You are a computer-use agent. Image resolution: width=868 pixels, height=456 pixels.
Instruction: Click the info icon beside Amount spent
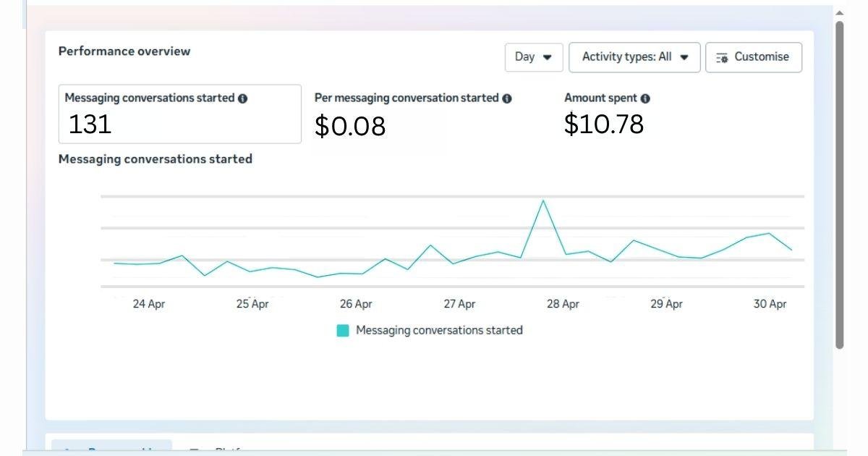click(x=646, y=97)
